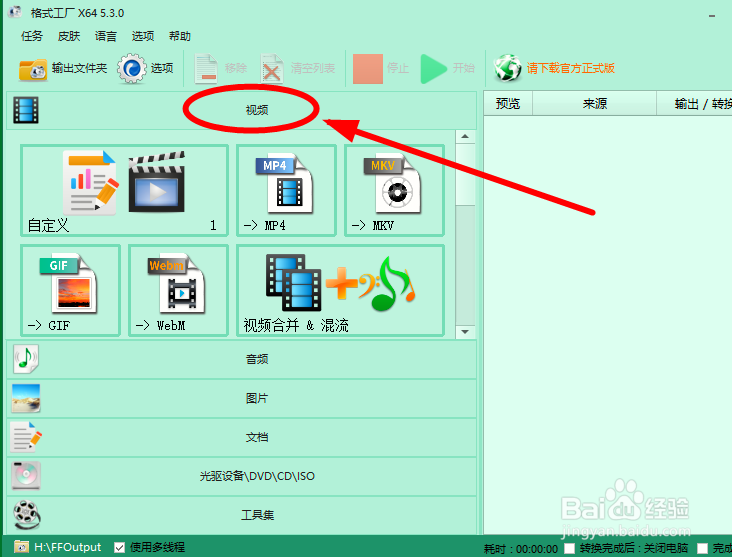Expand the 工具集 category

tap(241, 515)
